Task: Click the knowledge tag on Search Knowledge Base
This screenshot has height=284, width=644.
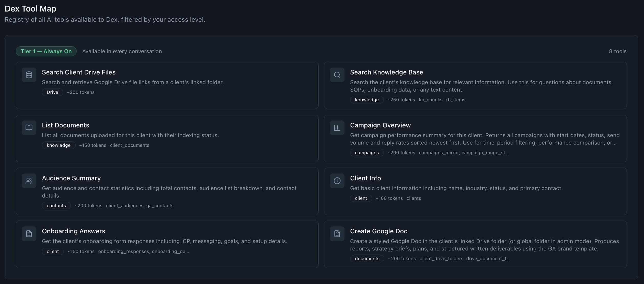Action: click(x=367, y=100)
